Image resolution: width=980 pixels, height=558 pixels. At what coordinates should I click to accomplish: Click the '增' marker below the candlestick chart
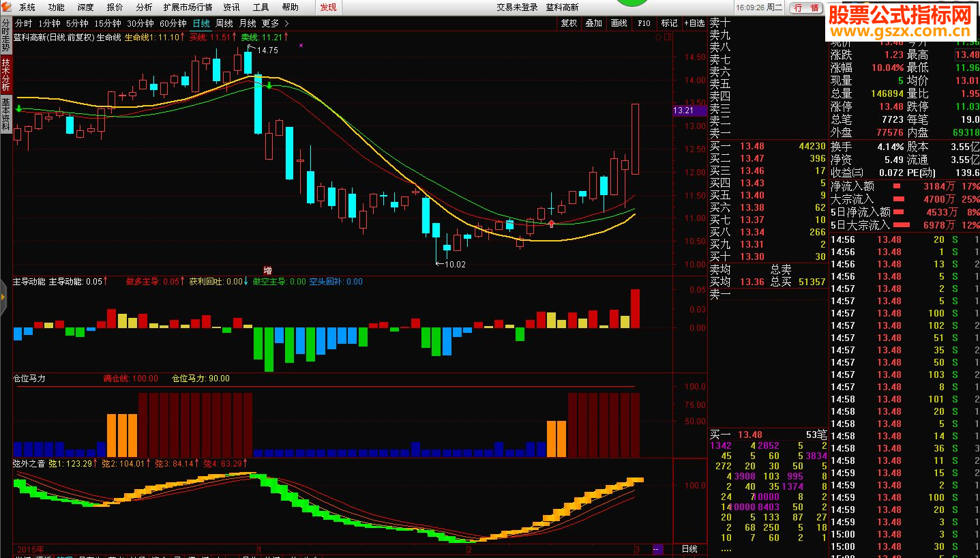[267, 270]
